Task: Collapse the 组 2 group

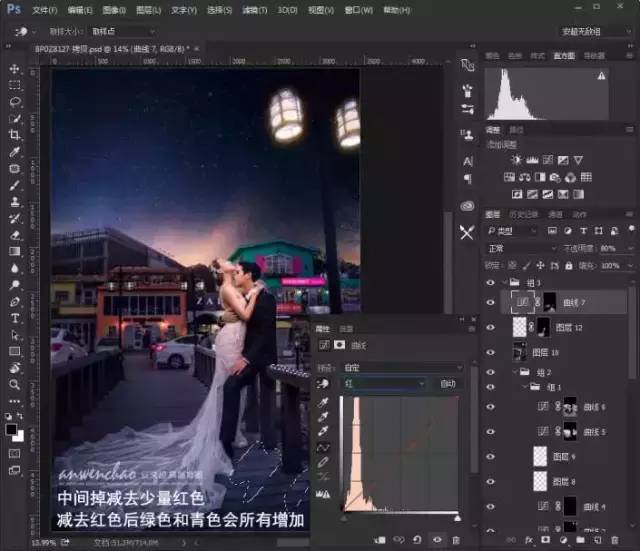Action: [515, 371]
